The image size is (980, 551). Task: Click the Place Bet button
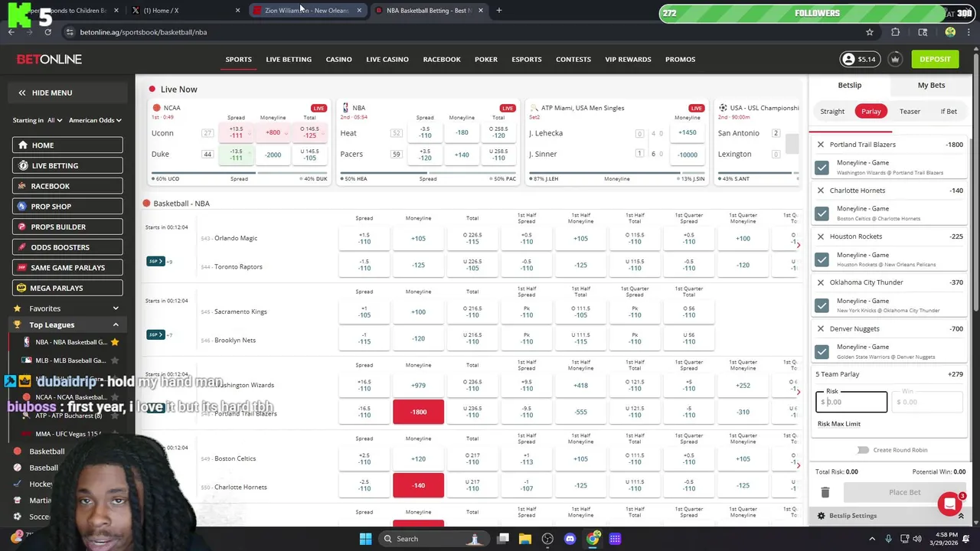pos(904,492)
